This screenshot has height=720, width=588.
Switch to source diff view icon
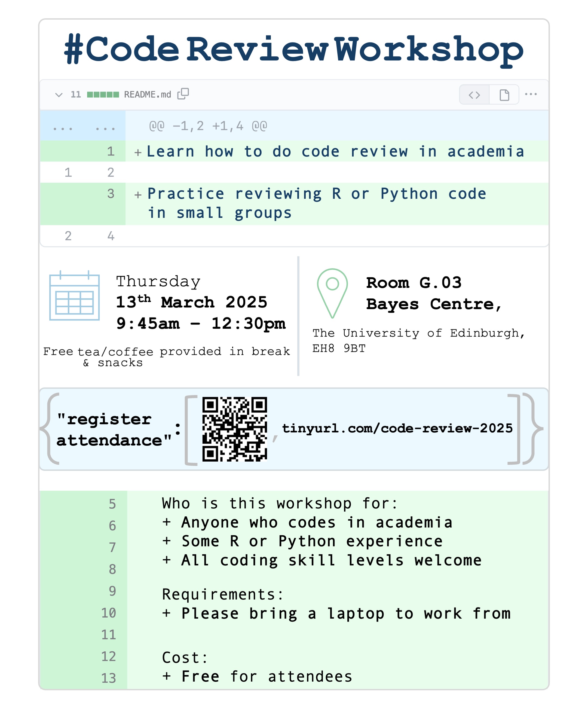pyautogui.click(x=474, y=95)
